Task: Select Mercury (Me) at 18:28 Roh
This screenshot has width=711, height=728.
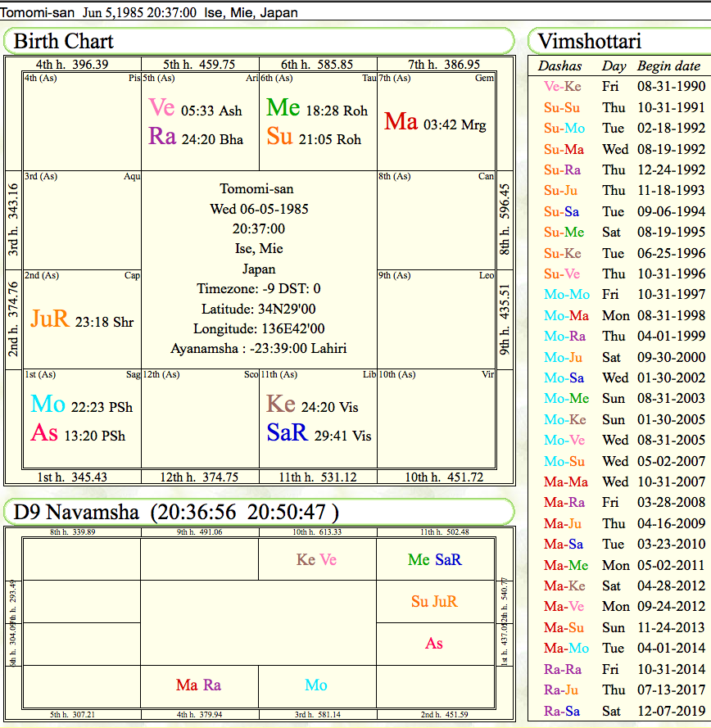Action: coord(283,108)
